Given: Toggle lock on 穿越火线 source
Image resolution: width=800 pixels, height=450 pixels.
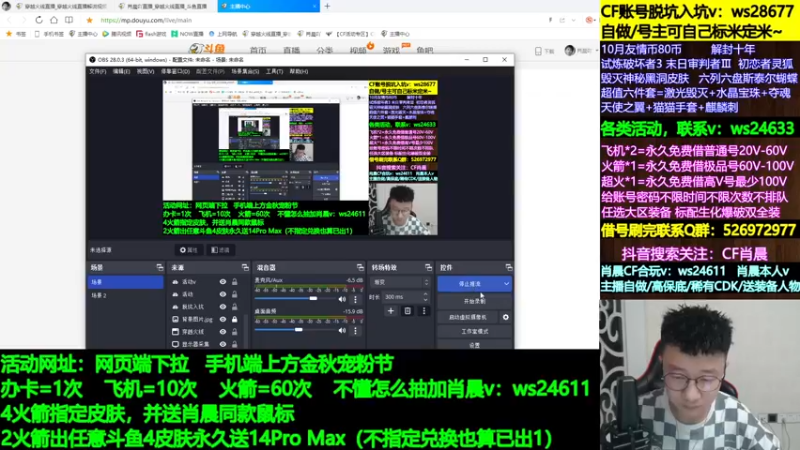Looking at the screenshot, I should tap(235, 332).
